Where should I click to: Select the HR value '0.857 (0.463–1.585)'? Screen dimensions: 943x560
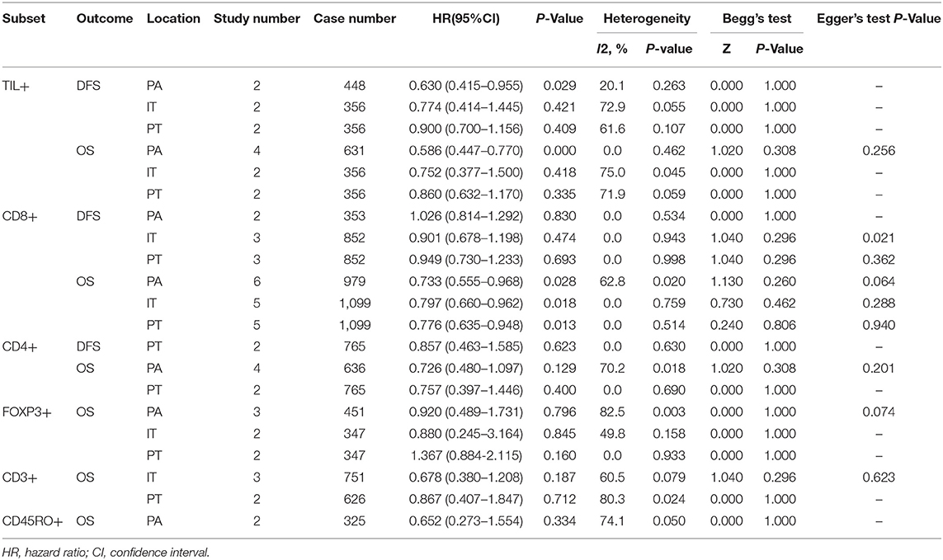[466, 347]
